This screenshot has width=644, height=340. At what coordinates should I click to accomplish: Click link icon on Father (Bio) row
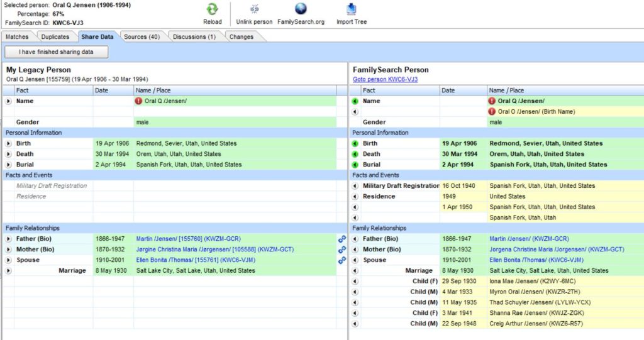click(341, 239)
